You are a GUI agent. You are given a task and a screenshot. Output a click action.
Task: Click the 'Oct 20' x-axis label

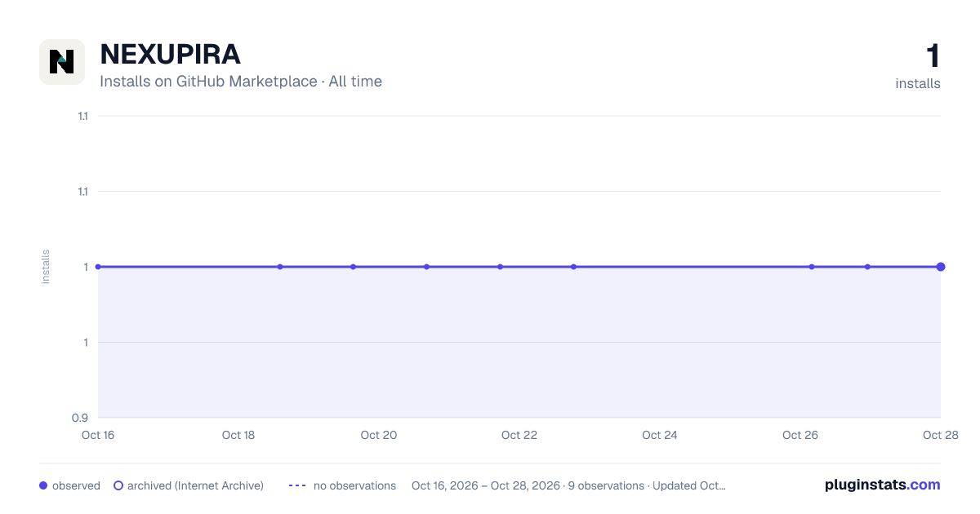(379, 435)
